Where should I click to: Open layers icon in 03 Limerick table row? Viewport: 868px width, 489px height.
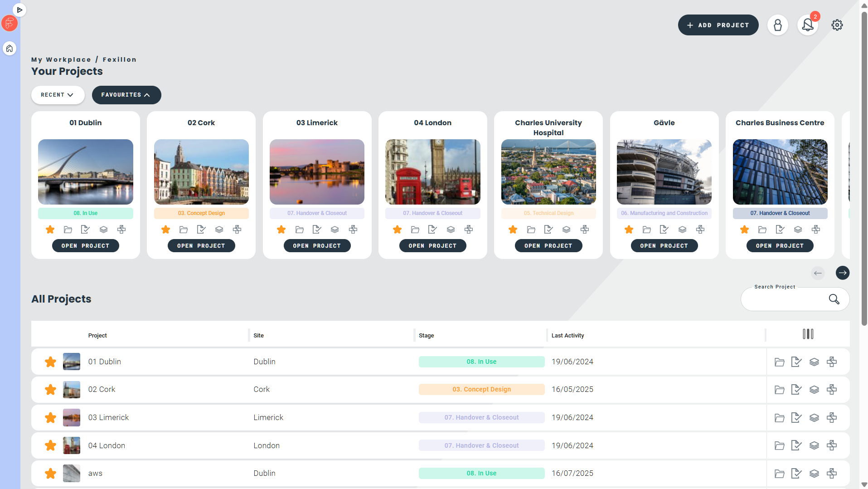point(815,418)
